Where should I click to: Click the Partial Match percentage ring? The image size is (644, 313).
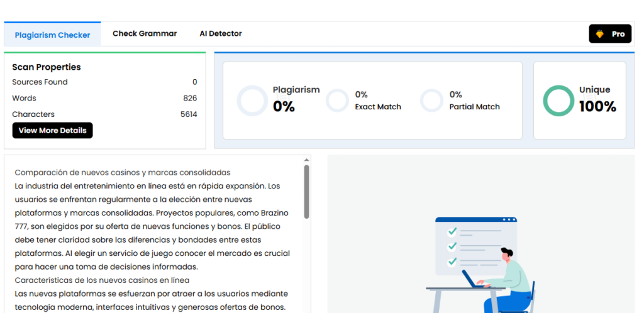pyautogui.click(x=431, y=101)
